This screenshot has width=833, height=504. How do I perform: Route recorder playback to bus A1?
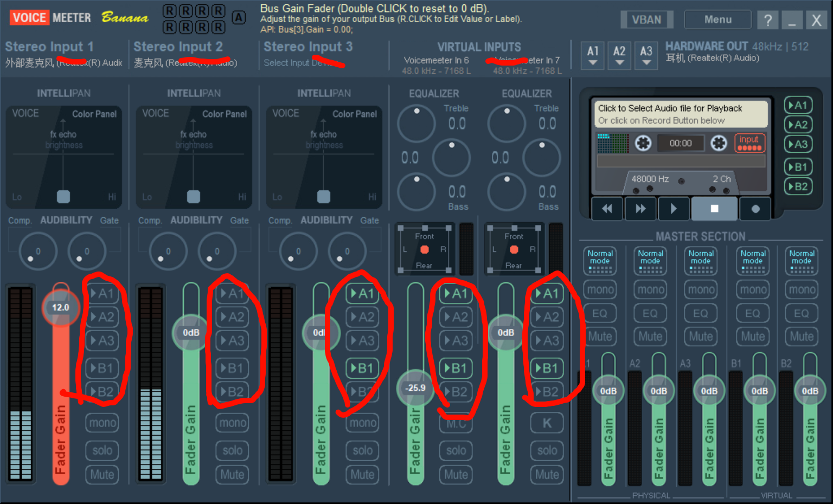798,105
